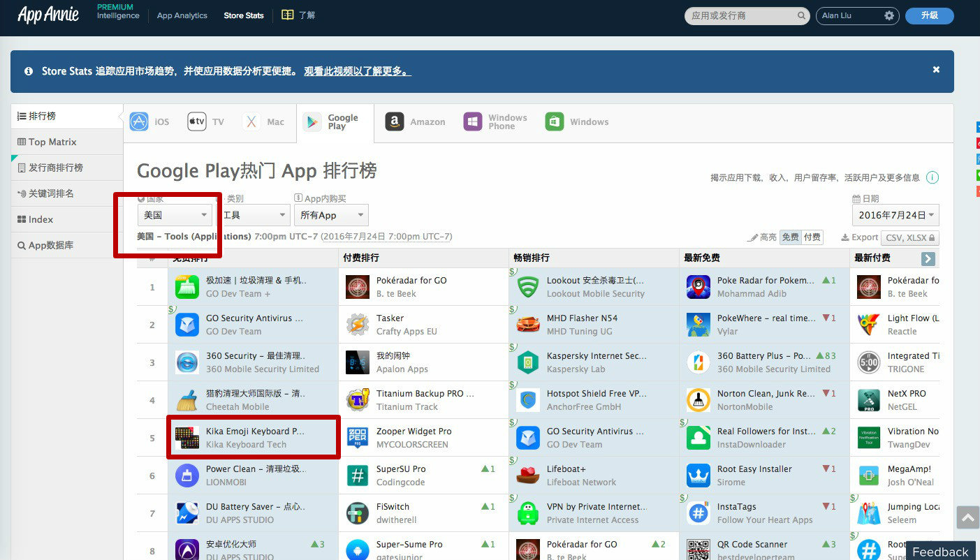This screenshot has height=560, width=980.
Task: Select 排行榜 in sidebar
Action: tap(67, 116)
